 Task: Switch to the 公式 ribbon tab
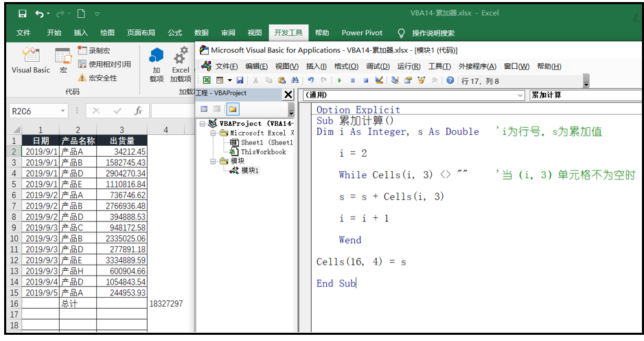[x=175, y=33]
